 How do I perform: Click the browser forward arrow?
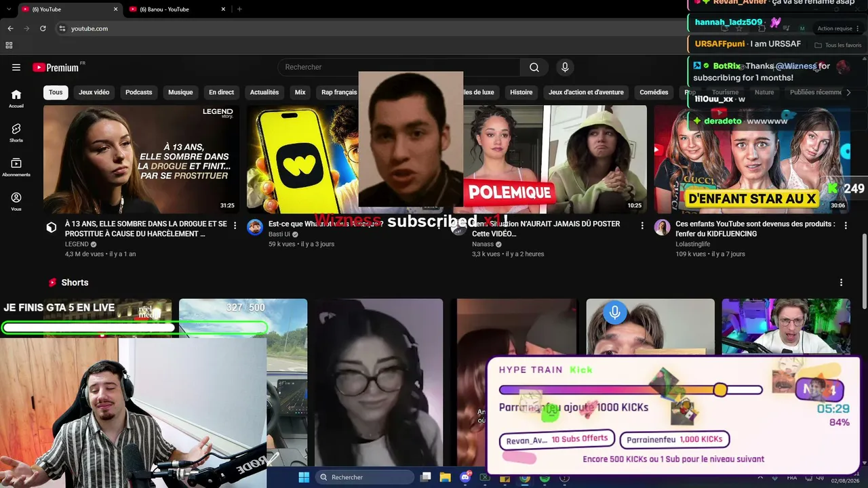(26, 28)
